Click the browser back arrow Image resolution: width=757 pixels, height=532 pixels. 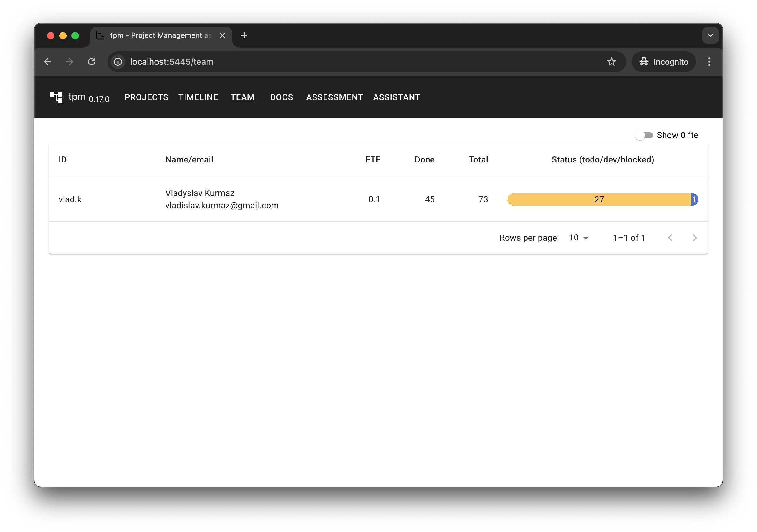tap(48, 62)
